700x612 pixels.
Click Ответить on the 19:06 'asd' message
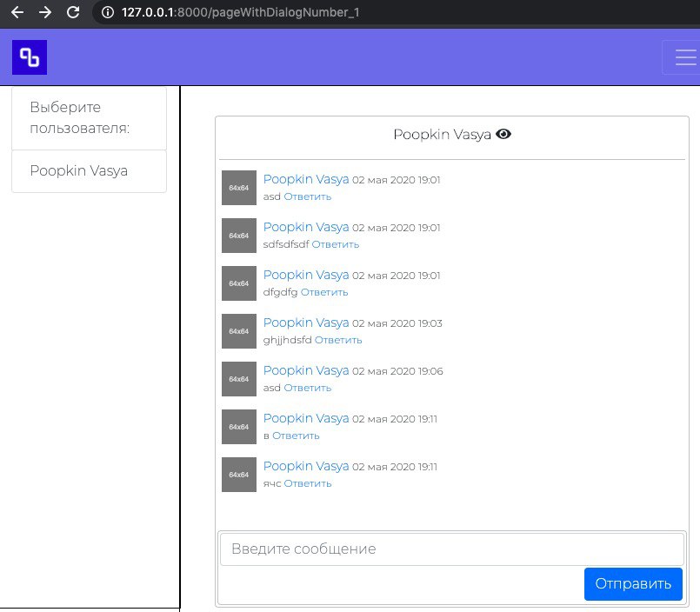[308, 388]
